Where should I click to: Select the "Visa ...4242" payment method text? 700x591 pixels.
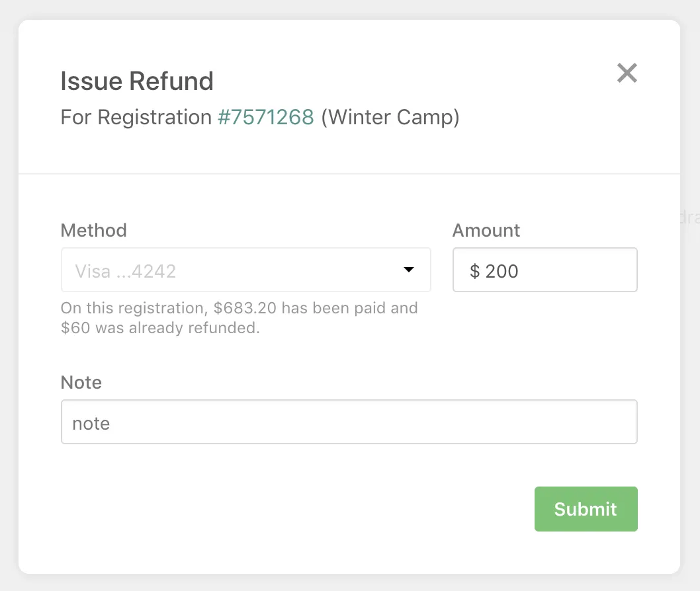click(126, 271)
